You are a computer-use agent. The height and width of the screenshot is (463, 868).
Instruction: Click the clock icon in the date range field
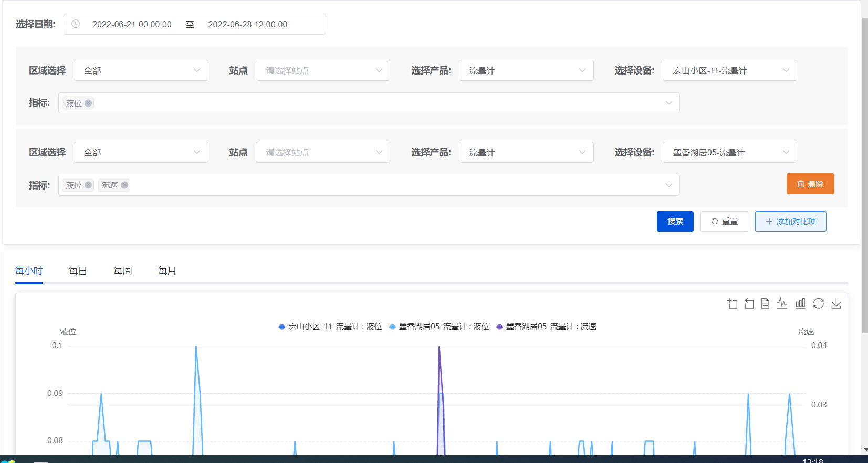tap(76, 24)
